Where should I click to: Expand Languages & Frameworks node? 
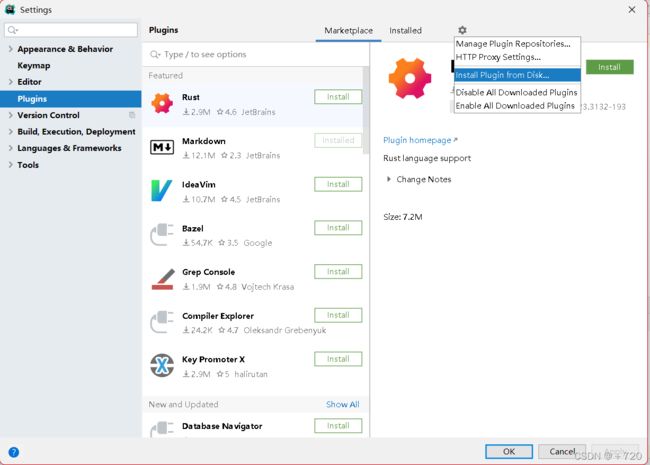point(10,148)
